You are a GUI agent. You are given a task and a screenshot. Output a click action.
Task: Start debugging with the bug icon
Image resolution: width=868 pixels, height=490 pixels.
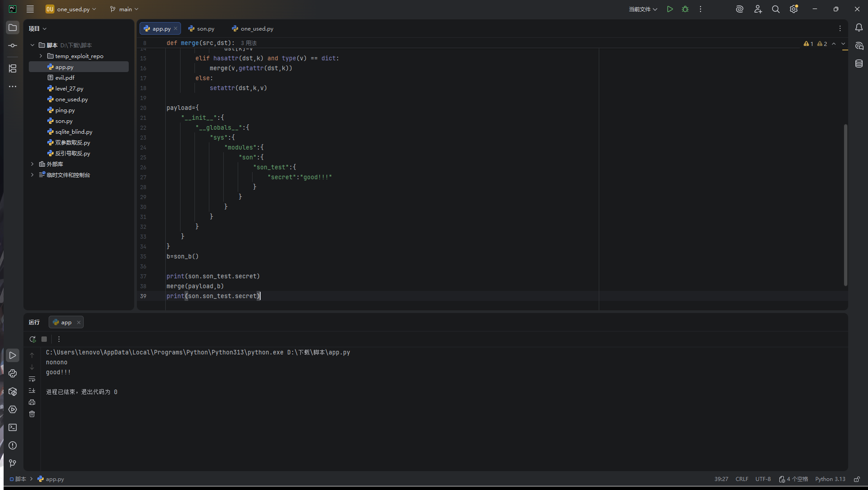[x=685, y=9]
